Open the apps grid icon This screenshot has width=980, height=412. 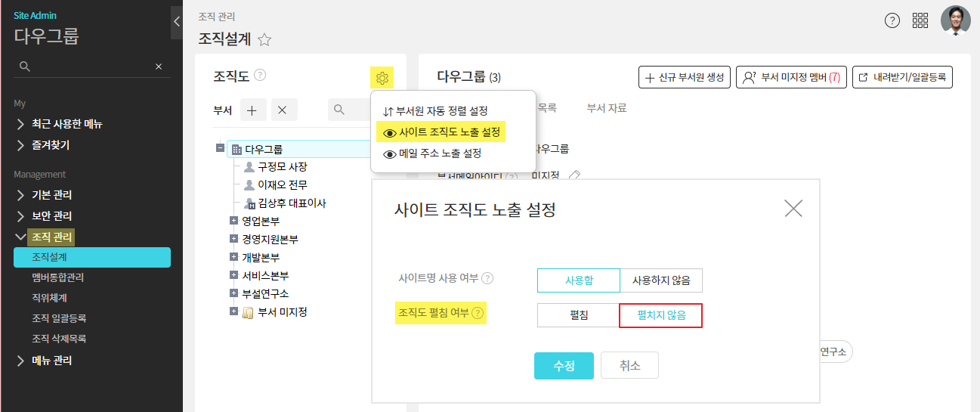(920, 20)
